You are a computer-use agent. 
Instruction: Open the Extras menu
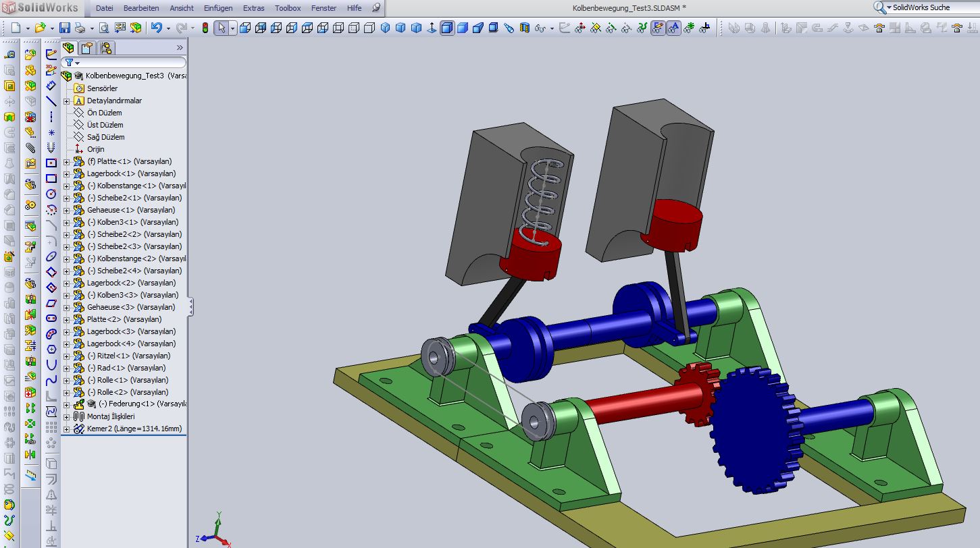(x=254, y=8)
